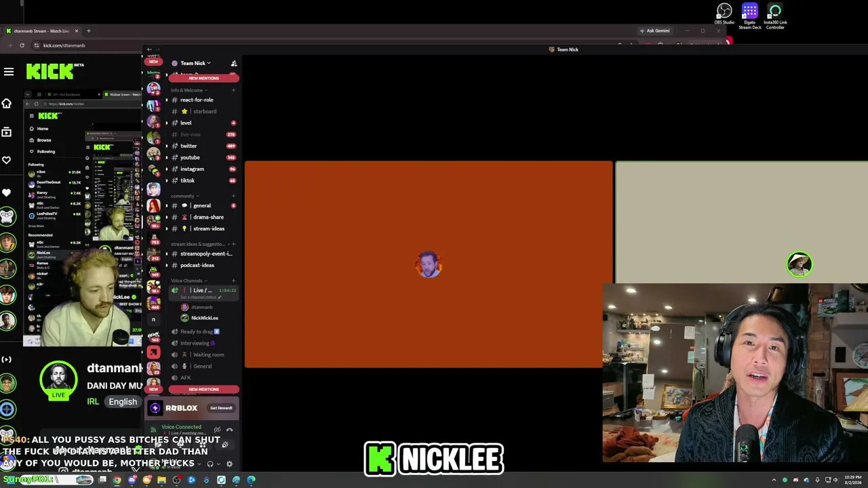Click IRL category link under stream title

pyautogui.click(x=93, y=401)
